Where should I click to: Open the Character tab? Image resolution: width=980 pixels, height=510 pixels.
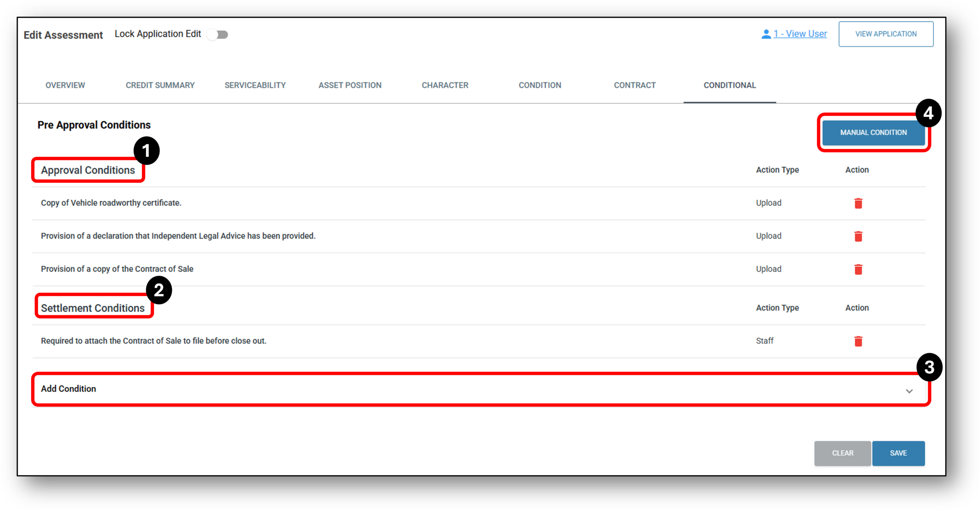tap(445, 85)
